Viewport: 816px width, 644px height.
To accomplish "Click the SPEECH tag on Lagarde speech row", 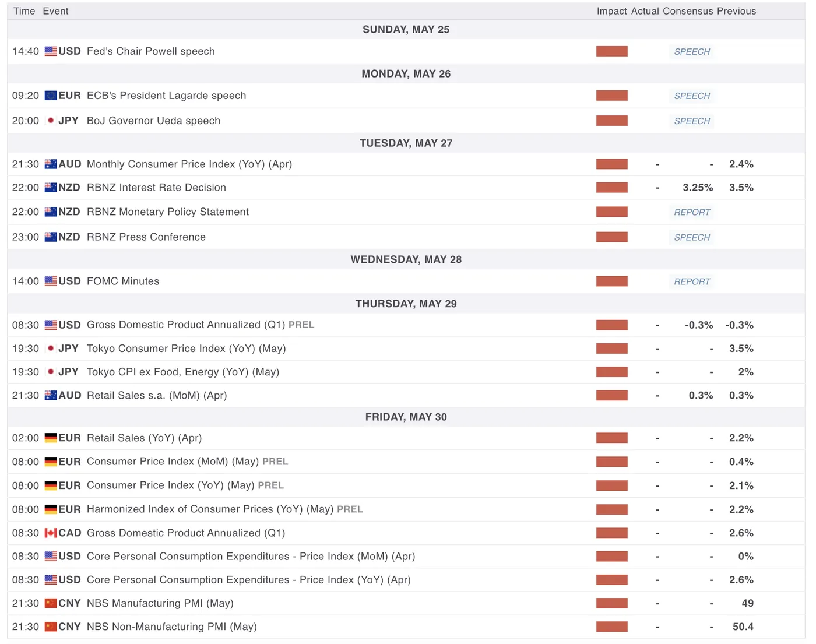I will pos(692,96).
